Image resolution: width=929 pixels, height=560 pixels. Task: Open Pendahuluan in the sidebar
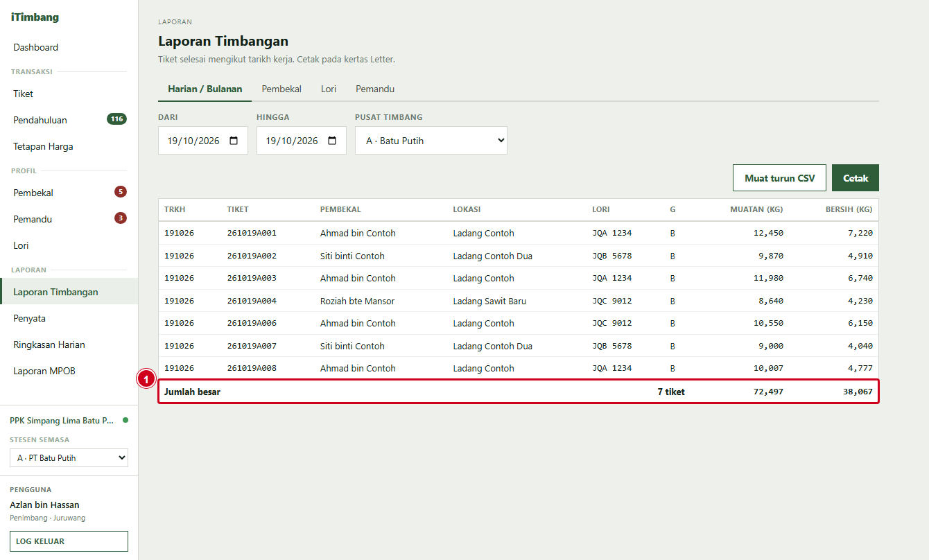(69, 121)
